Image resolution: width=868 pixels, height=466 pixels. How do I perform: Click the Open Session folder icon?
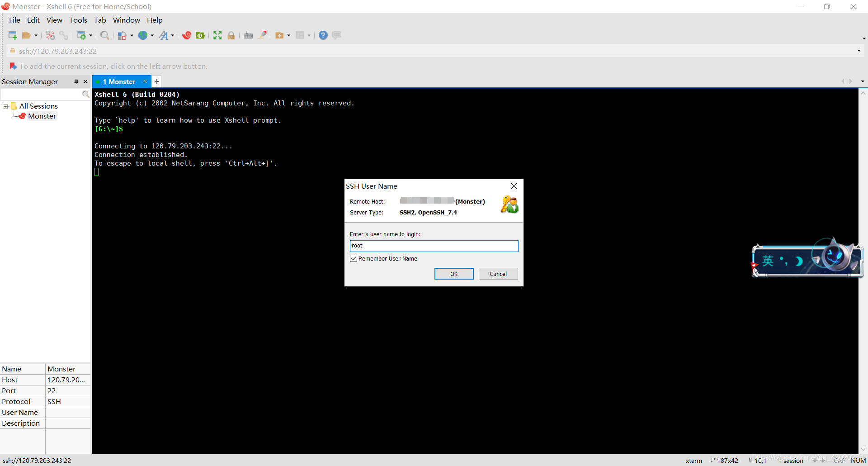(27, 35)
